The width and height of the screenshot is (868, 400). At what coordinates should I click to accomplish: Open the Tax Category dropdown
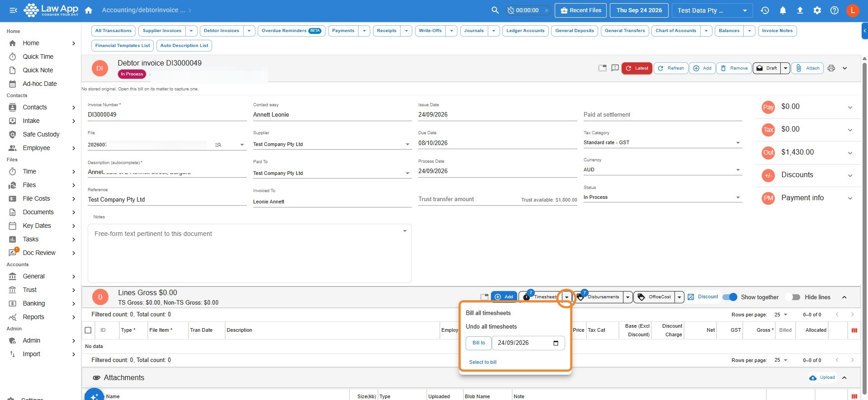pos(663,143)
